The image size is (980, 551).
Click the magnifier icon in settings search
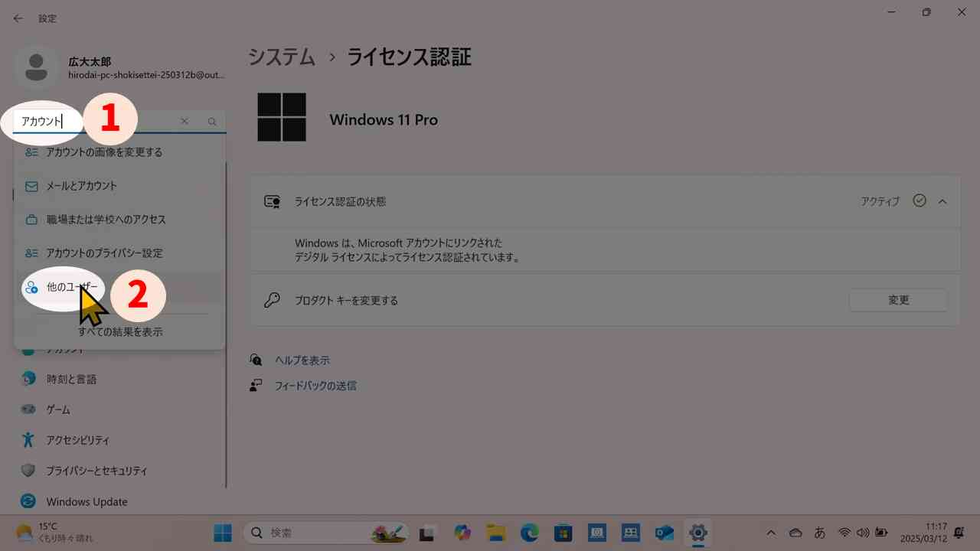(212, 121)
